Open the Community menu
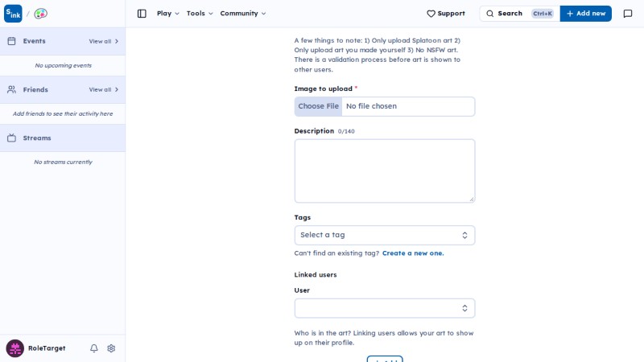Viewport: 644px width, 362px height. click(243, 14)
